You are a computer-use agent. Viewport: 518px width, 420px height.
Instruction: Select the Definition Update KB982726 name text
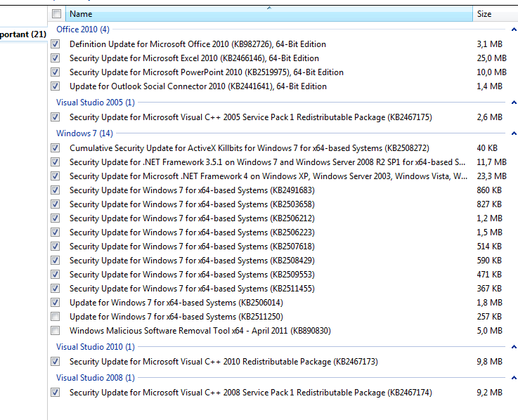pos(198,44)
